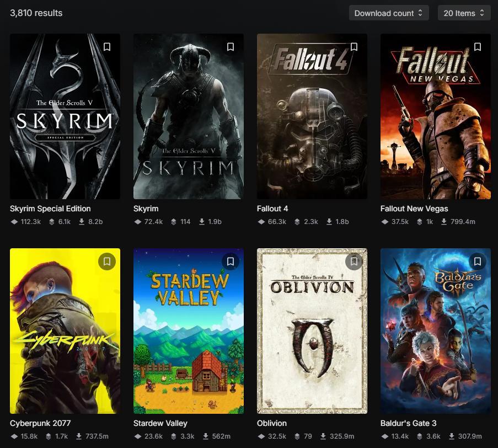Open the Download count sort dropdown
This screenshot has height=448, width=498.
coord(389,13)
